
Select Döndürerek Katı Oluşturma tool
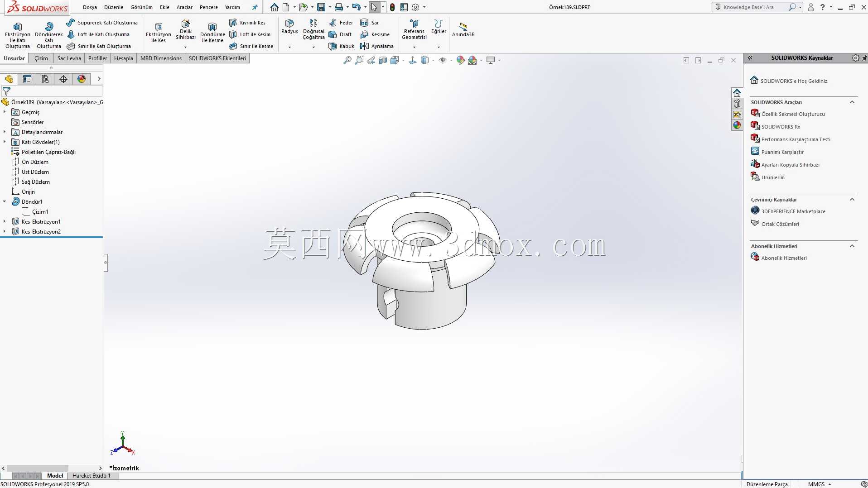tap(49, 35)
